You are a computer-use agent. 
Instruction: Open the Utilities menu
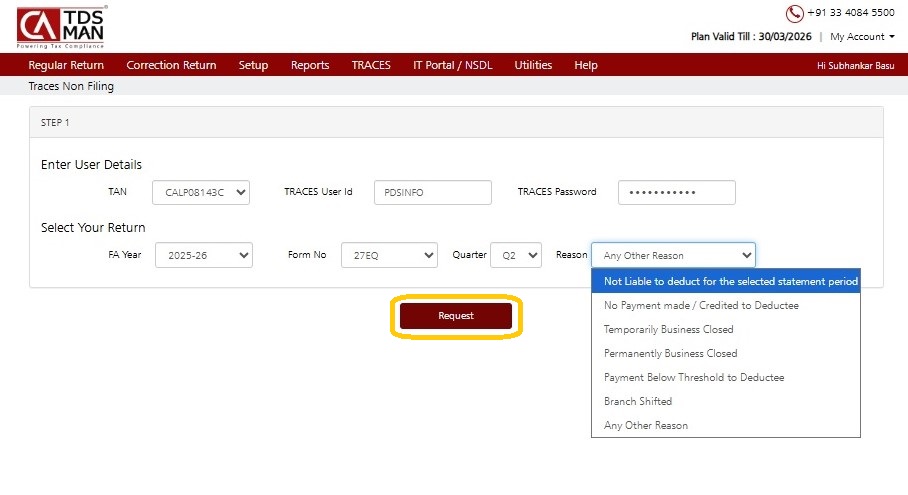[x=533, y=65]
